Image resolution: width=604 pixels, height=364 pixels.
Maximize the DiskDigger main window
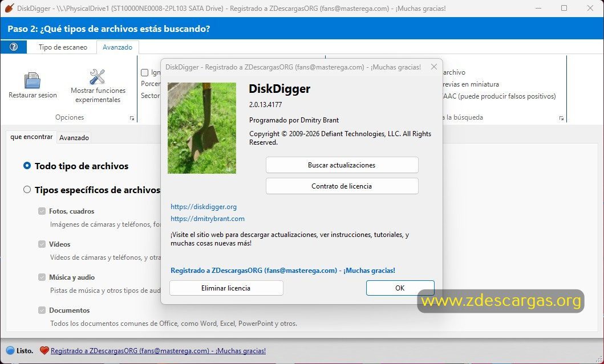point(564,8)
